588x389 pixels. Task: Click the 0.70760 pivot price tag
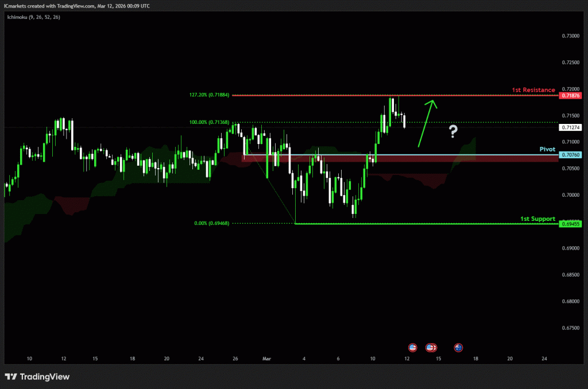click(x=572, y=155)
